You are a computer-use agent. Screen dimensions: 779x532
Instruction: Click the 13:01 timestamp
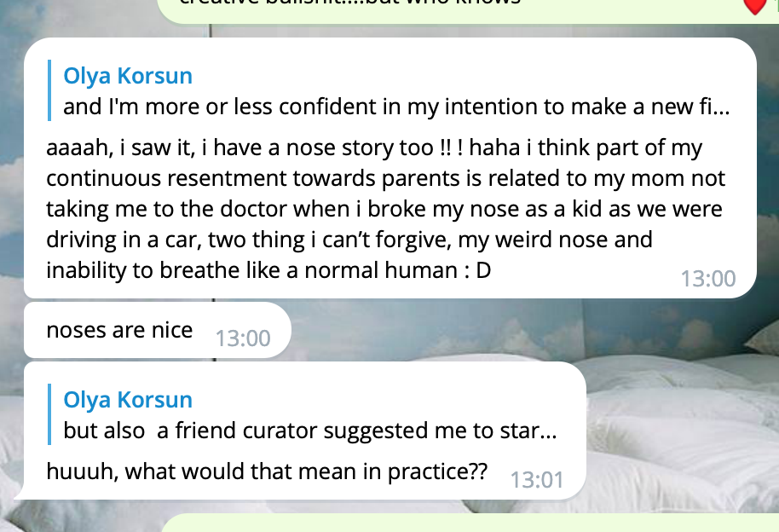537,480
